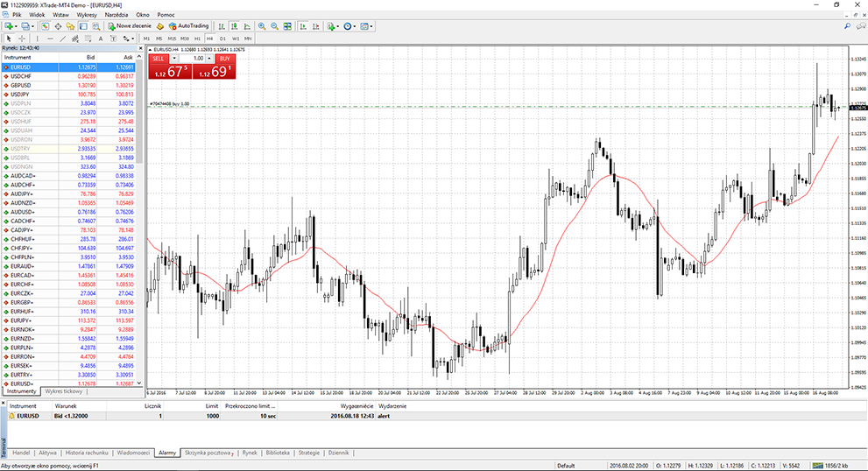Switch timeframe to M1
This screenshot has height=471, width=868.
point(146,39)
